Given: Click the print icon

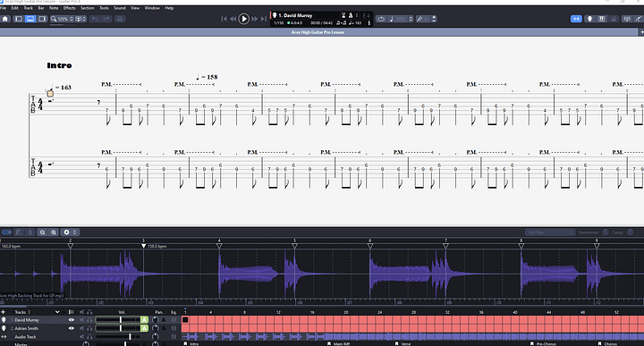Looking at the screenshot, I should (120, 19).
